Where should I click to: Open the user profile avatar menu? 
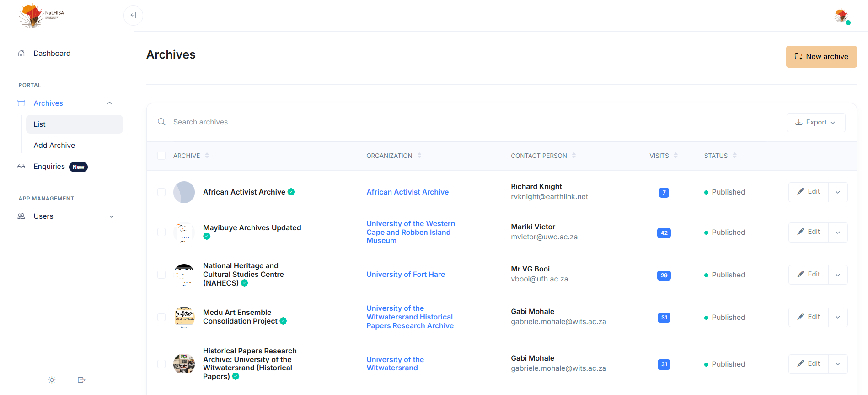(x=841, y=16)
